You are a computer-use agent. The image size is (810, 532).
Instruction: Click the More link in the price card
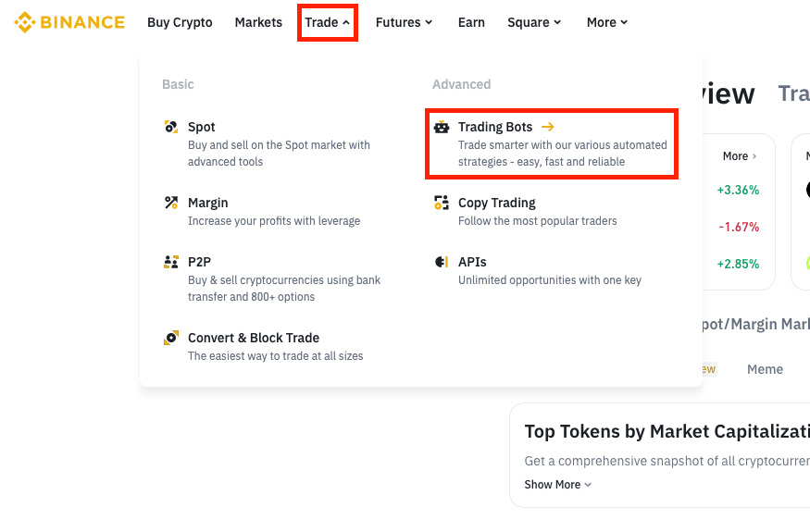click(x=740, y=156)
